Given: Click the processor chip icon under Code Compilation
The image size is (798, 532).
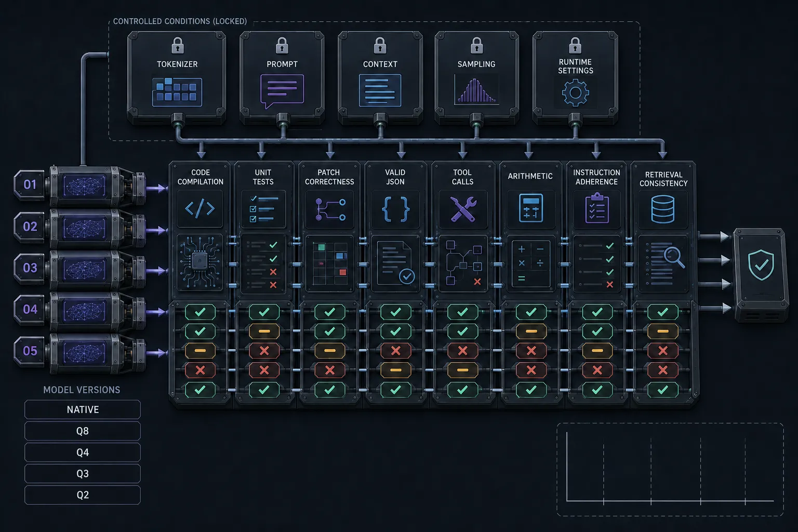Looking at the screenshot, I should click(200, 262).
